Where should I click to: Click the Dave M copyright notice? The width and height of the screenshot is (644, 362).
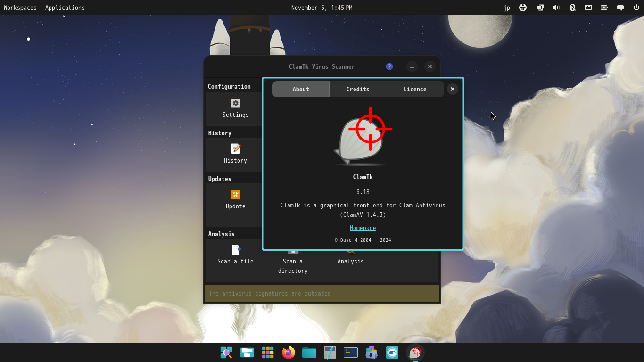coord(363,240)
